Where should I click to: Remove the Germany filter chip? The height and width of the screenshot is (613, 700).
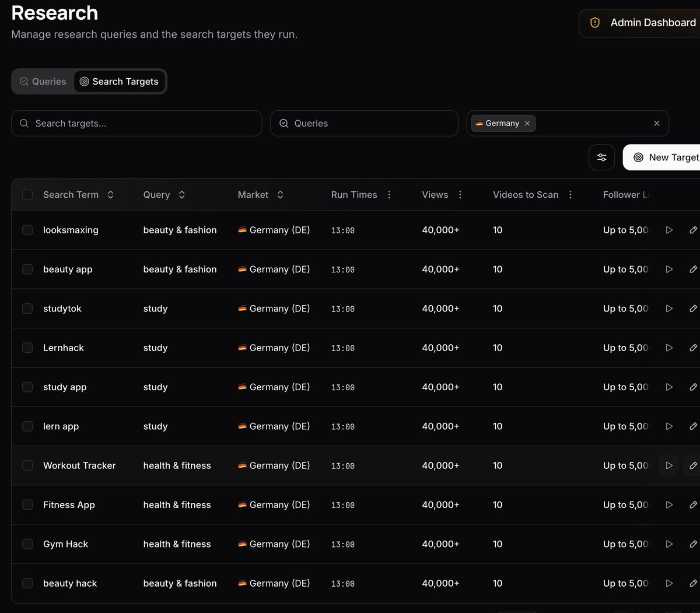pyautogui.click(x=527, y=124)
